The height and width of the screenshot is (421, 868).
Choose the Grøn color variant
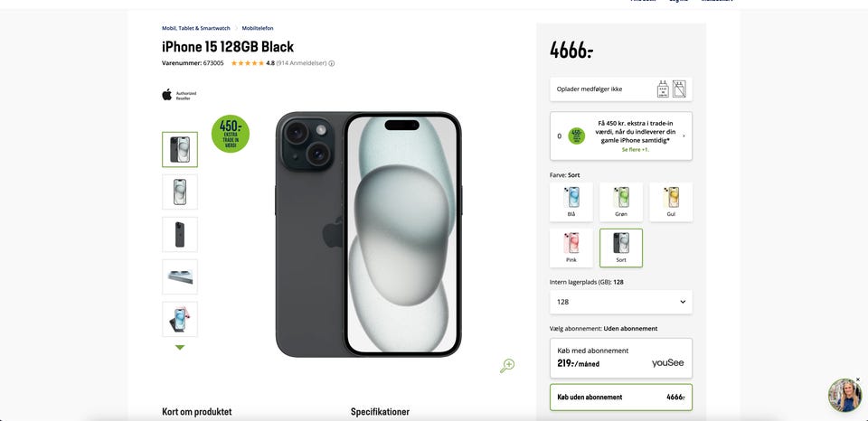(x=621, y=201)
